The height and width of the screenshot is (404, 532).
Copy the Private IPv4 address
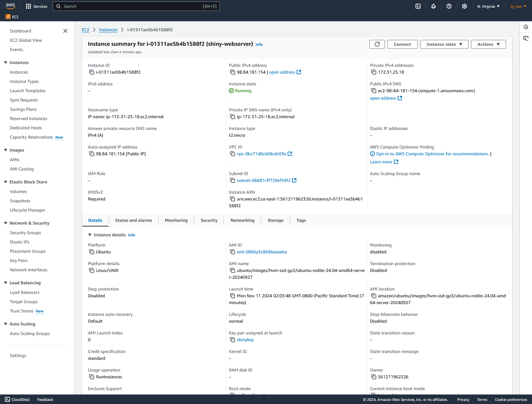pos(374,72)
